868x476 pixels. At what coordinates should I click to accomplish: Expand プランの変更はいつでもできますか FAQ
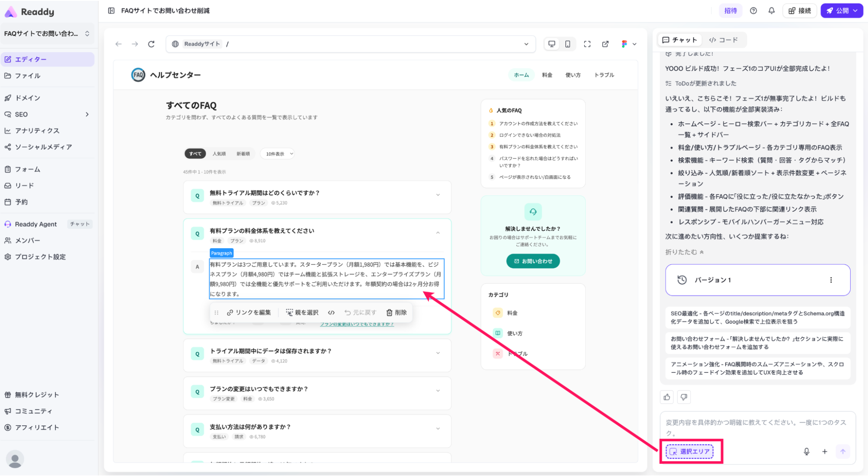coord(317,393)
